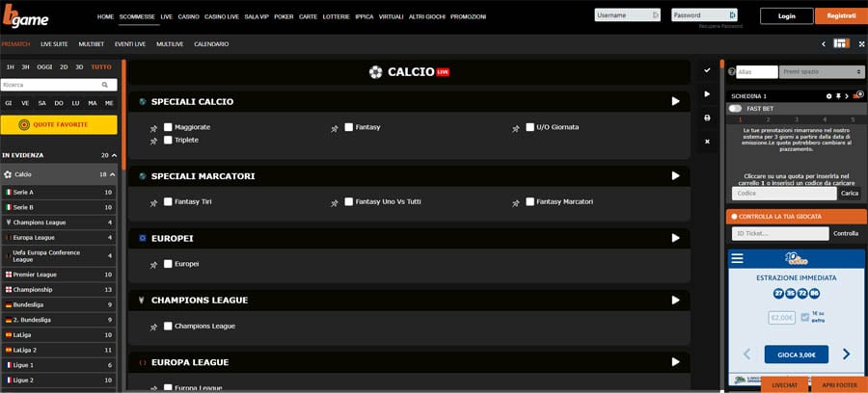Image resolution: width=868 pixels, height=393 pixels.
Task: Click the Registrati button
Action: [841, 16]
